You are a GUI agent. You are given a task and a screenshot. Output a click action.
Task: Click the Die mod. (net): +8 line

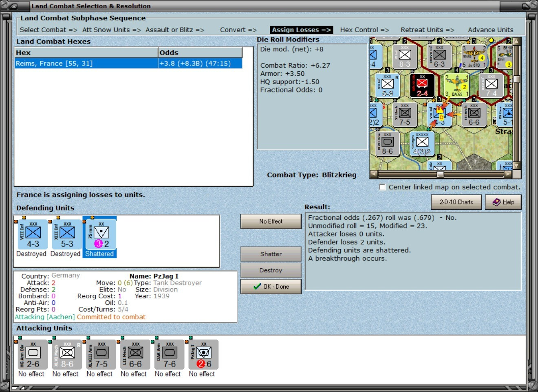292,49
